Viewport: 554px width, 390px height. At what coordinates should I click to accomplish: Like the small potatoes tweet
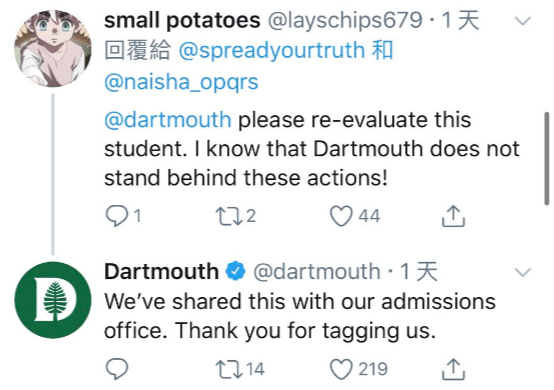(341, 216)
